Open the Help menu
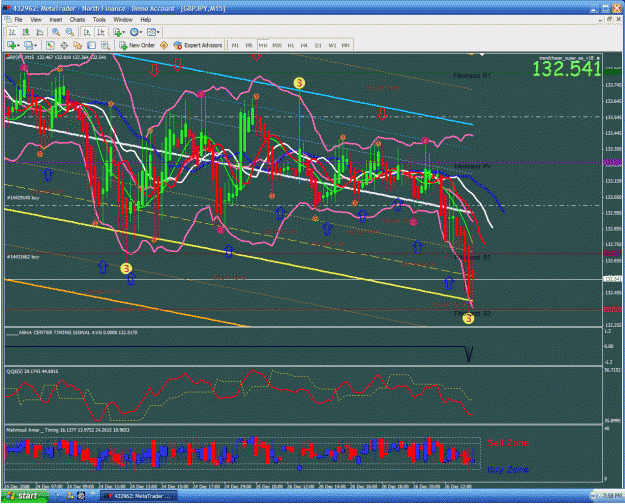Viewport: 625px width, 504px height. pyautogui.click(x=145, y=20)
